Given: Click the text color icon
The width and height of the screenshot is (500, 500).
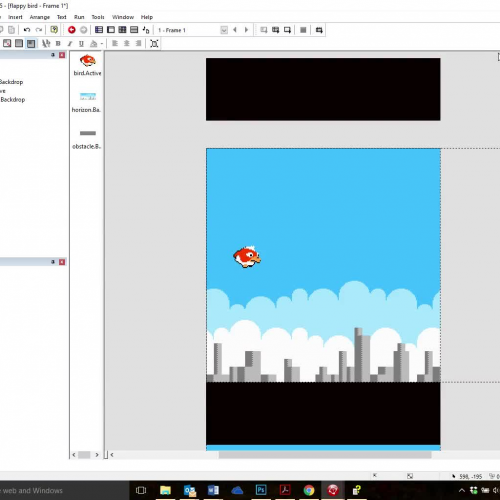Looking at the screenshot, I should (x=94, y=43).
